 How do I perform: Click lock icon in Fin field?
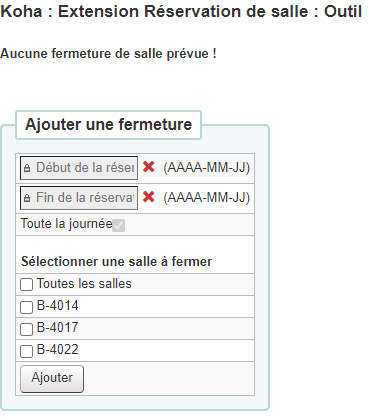click(27, 198)
